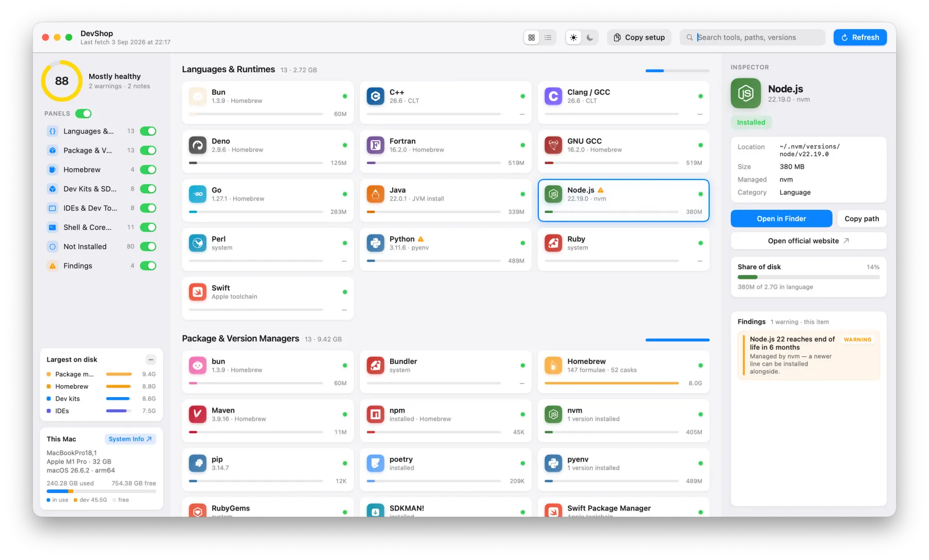Click the C++ icon
Screen dimensions: 929x560
click(x=376, y=96)
